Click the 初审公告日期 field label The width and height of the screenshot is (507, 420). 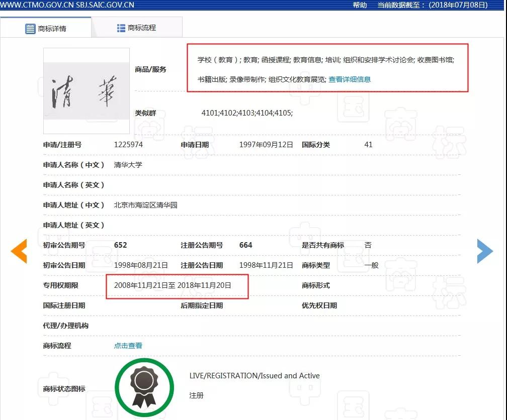coord(64,265)
